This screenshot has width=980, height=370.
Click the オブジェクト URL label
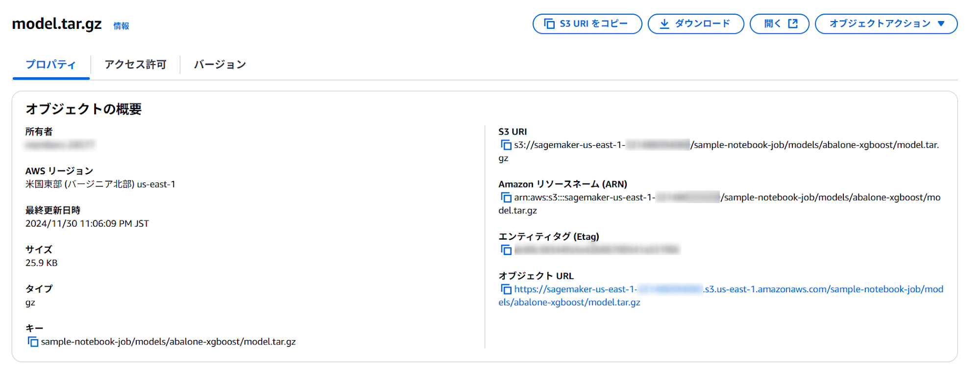pos(536,276)
